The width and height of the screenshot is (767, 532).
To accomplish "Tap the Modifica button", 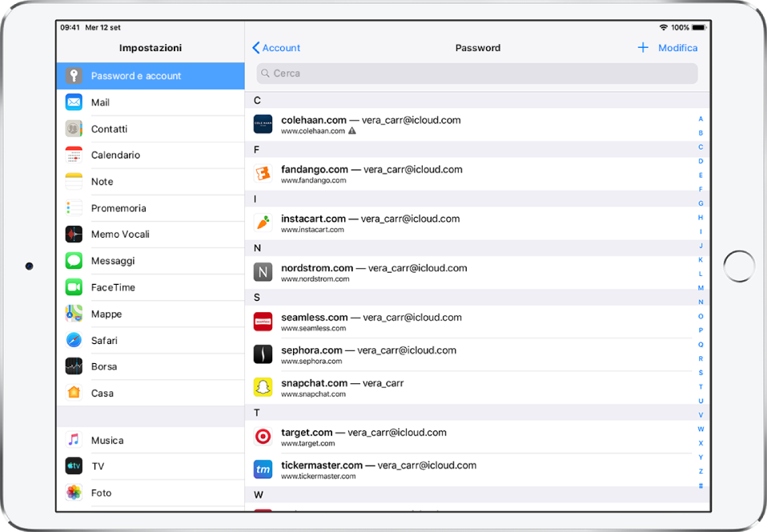I will pos(677,48).
